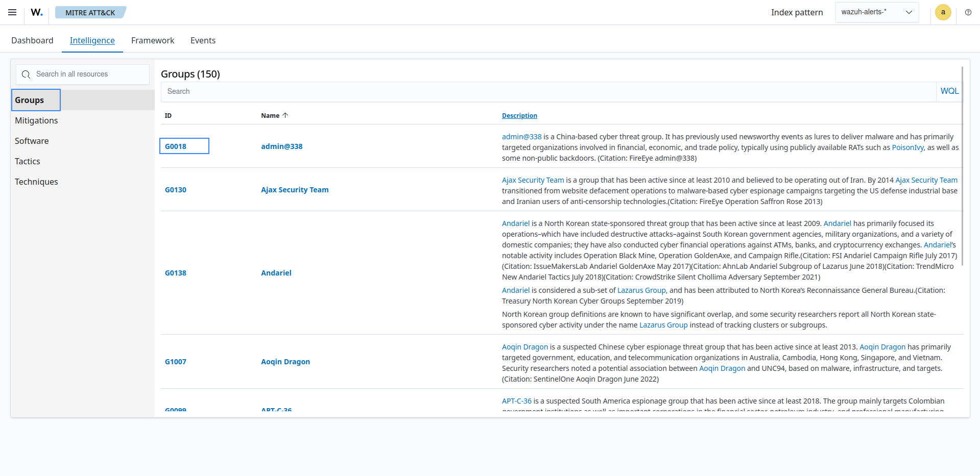Open the Lazarus Group link in Andariel description
Screen dimensions: 980x476
(641, 290)
